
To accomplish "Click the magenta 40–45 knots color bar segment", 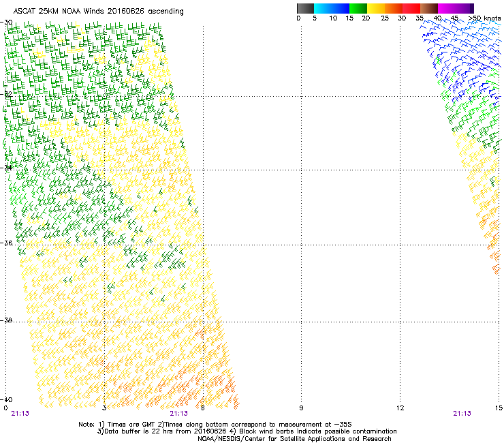I will click(447, 8).
